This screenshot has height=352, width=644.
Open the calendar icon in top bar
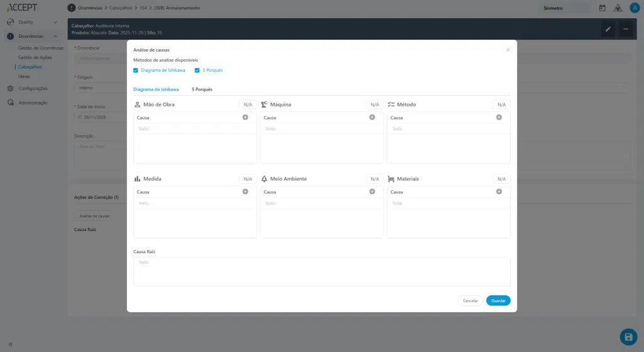coord(602,8)
